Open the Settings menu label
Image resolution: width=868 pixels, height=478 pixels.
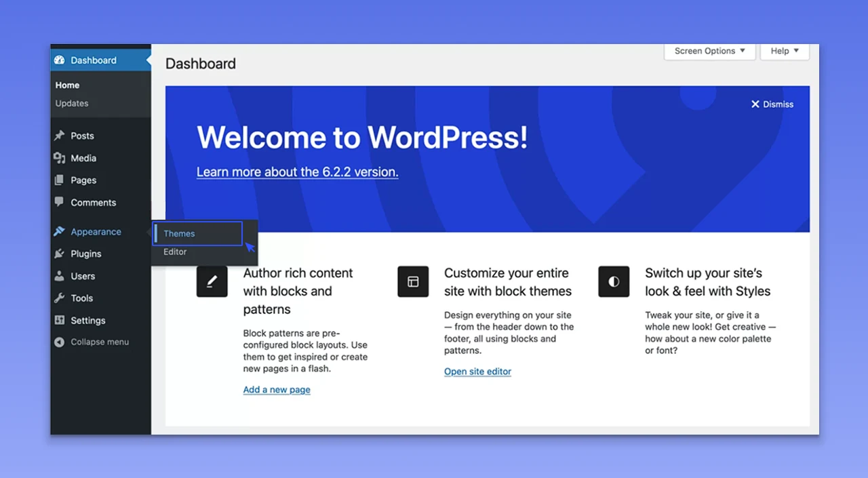(x=88, y=320)
